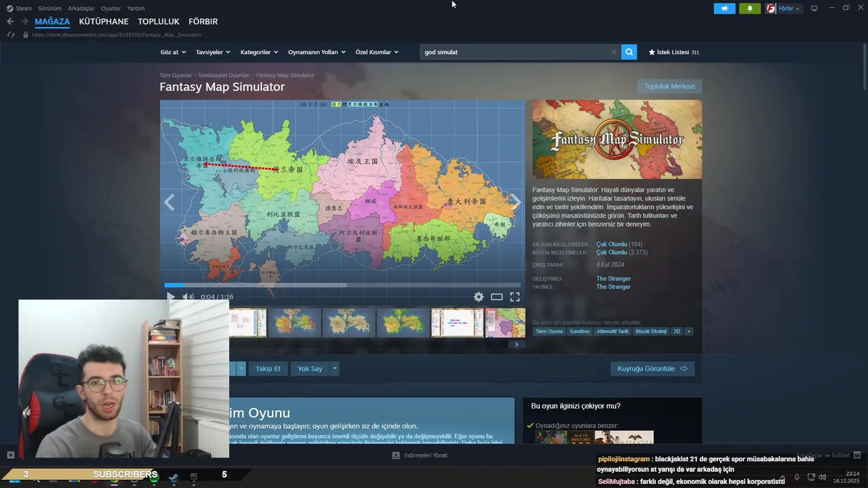
Task: Submit search with the magnifier button
Action: [629, 52]
